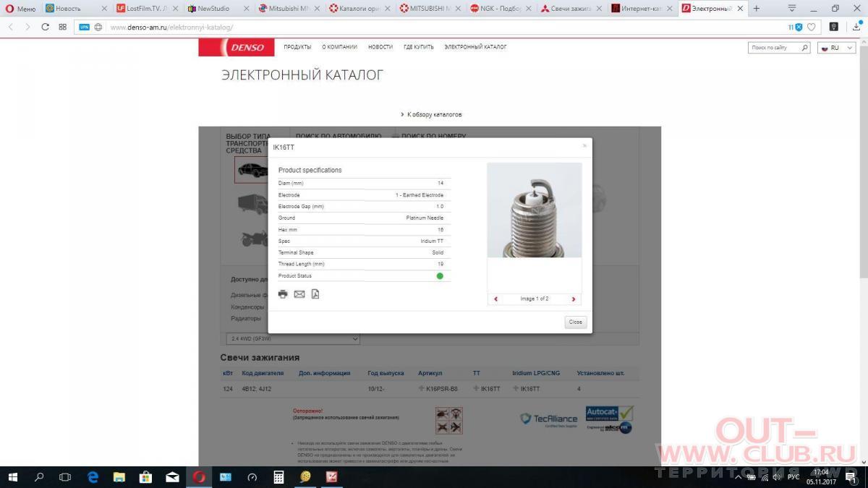Submit the site search with magnifier icon
The height and width of the screenshot is (488, 868).
pyautogui.click(x=804, y=48)
